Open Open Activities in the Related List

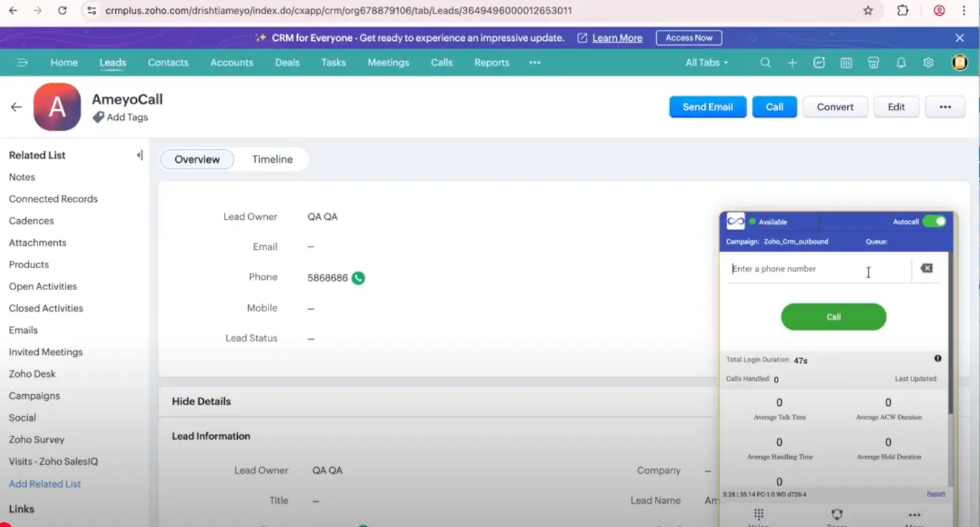[x=43, y=287]
